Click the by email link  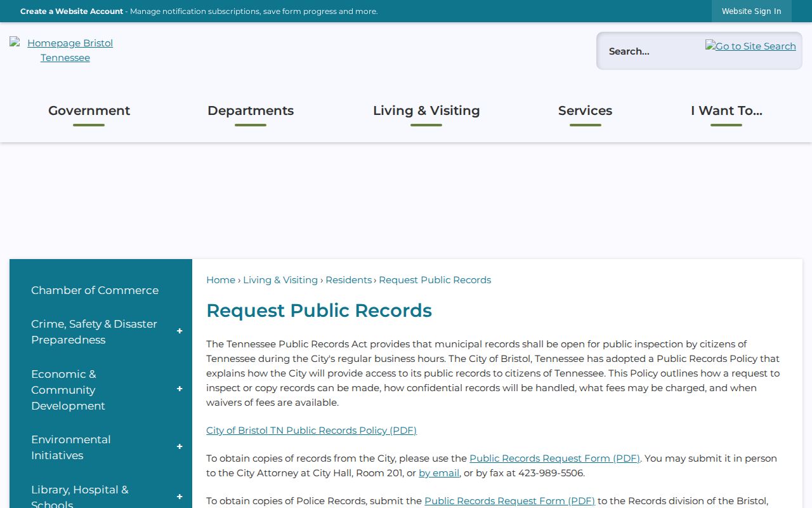coord(439,473)
